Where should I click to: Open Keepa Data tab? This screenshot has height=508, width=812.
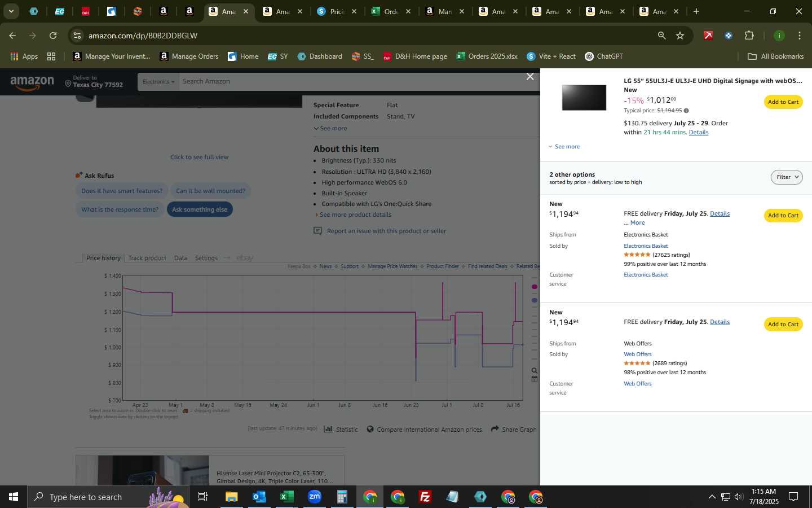[180, 258]
